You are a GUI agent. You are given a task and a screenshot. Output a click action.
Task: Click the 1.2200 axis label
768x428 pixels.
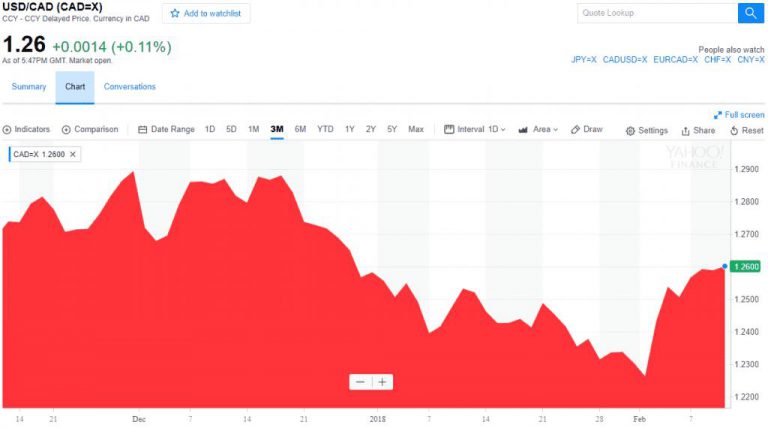pos(746,397)
